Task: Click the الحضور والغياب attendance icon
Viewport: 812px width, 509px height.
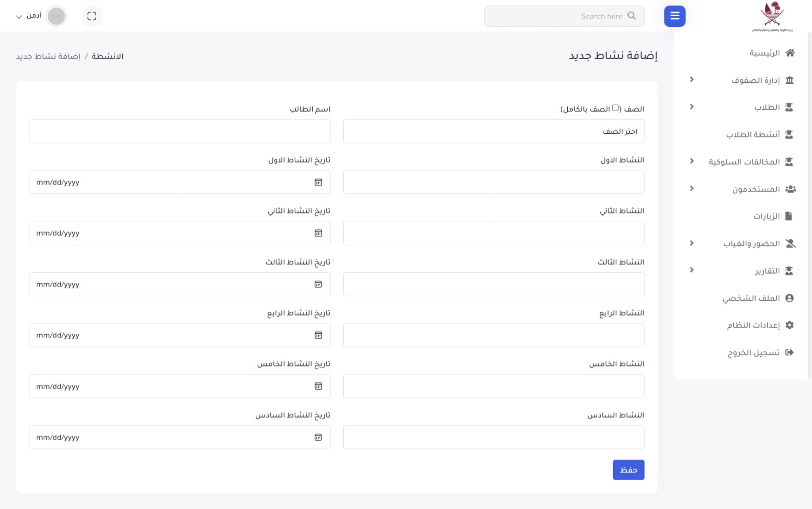Action: [x=790, y=243]
